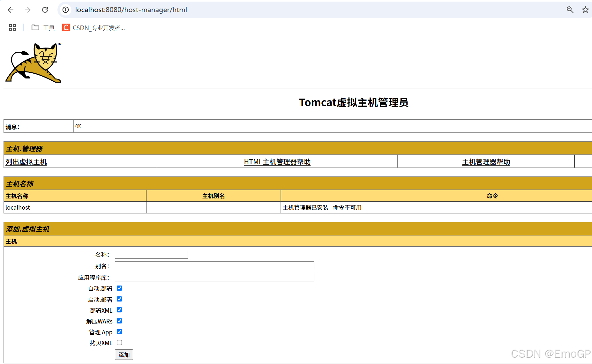592x364 pixels.
Task: Open the 工具 bookmarks folder
Action: point(43,28)
